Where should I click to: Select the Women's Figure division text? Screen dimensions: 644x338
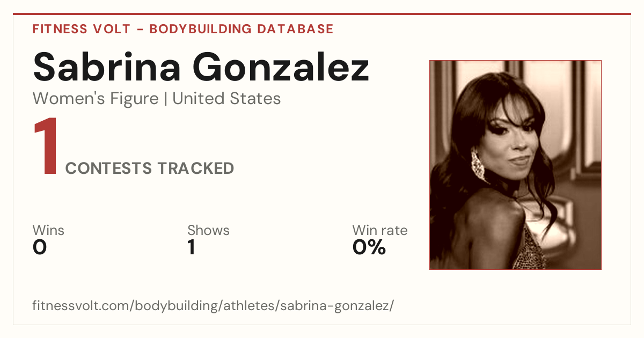point(96,99)
